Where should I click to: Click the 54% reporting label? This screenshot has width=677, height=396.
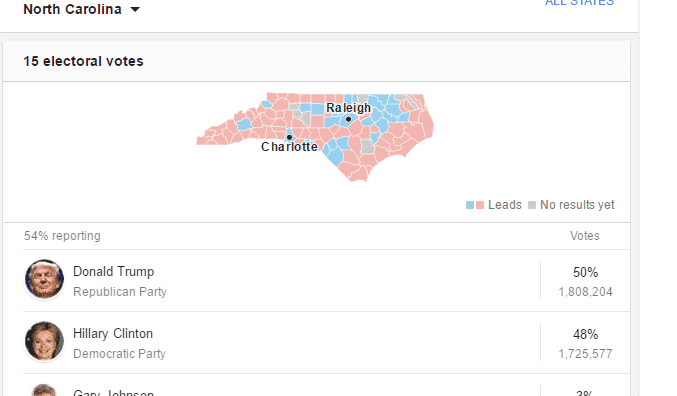pos(62,236)
